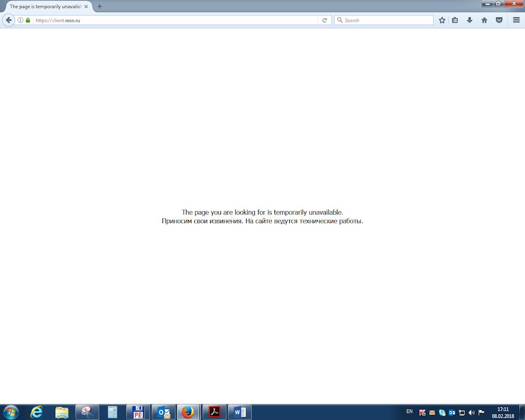The width and height of the screenshot is (525, 420).
Task: Bookmark this page with the star icon
Action: [442, 20]
